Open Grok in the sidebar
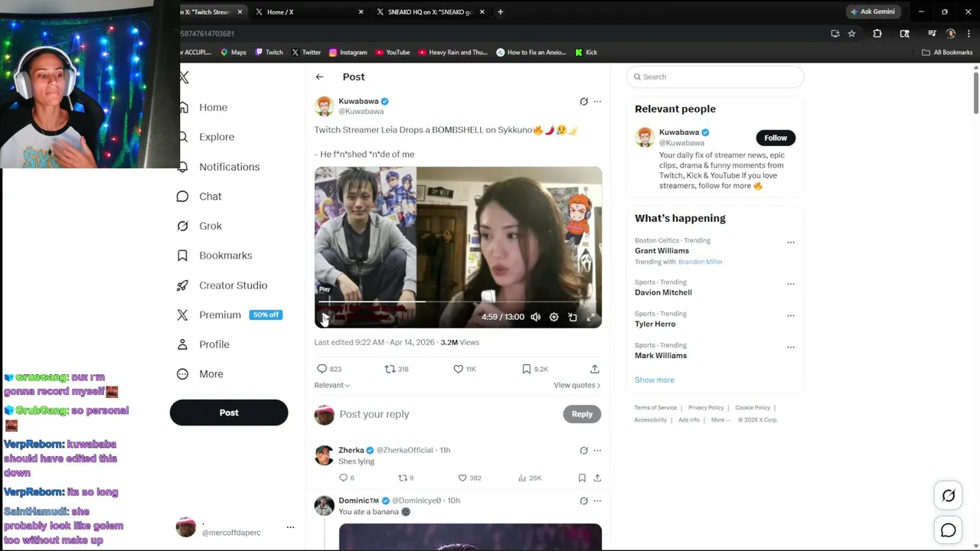The image size is (980, 551). (x=210, y=226)
